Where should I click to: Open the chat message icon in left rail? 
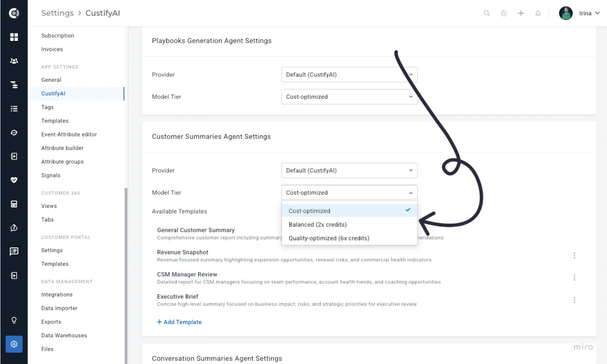coord(14,252)
